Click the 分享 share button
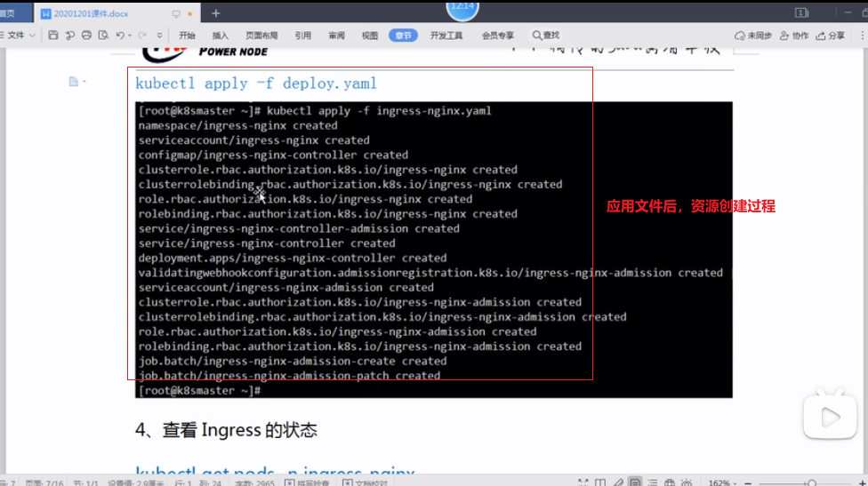Image resolution: width=868 pixels, height=486 pixels. click(x=831, y=36)
